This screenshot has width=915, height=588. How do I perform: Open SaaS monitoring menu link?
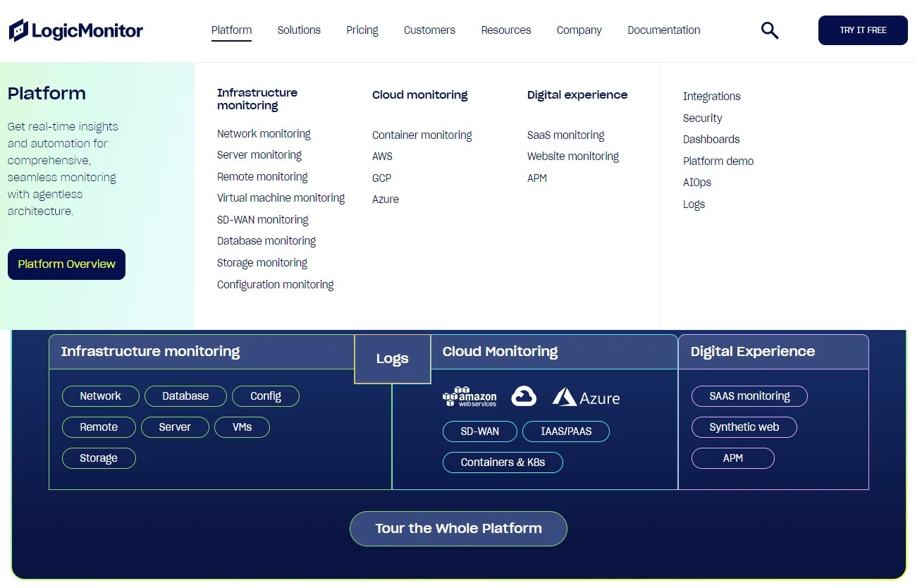(x=566, y=135)
